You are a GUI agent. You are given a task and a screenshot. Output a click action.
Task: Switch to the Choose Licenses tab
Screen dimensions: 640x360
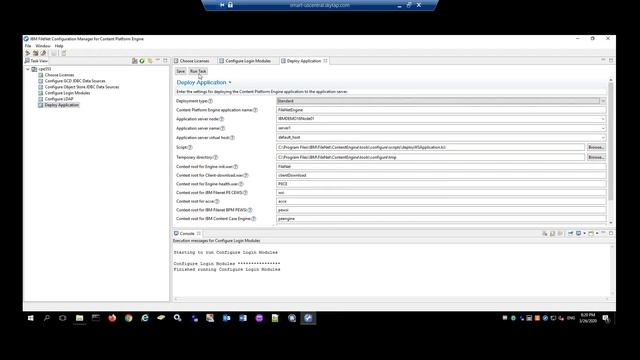click(191, 61)
